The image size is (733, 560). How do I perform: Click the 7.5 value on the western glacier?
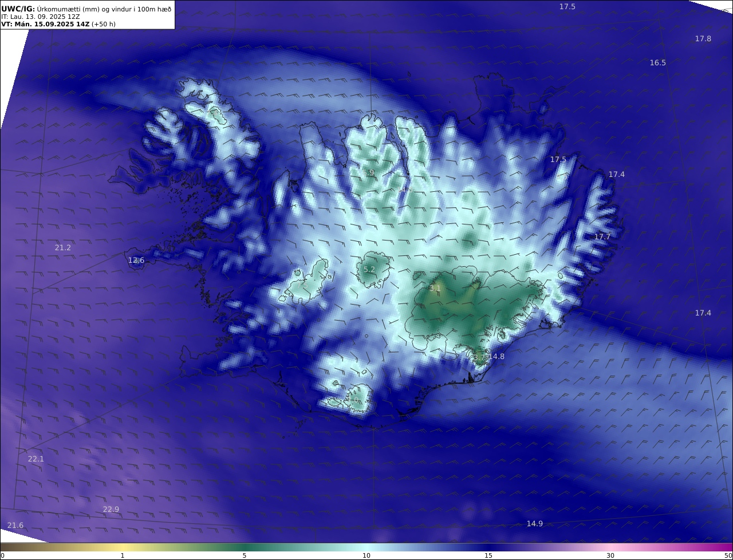(x=303, y=286)
